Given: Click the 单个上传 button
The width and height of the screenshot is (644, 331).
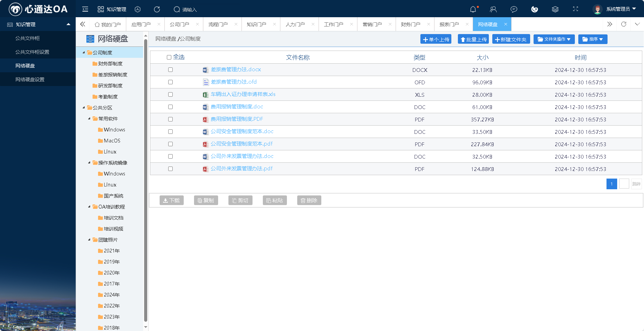Looking at the screenshot, I should (436, 39).
